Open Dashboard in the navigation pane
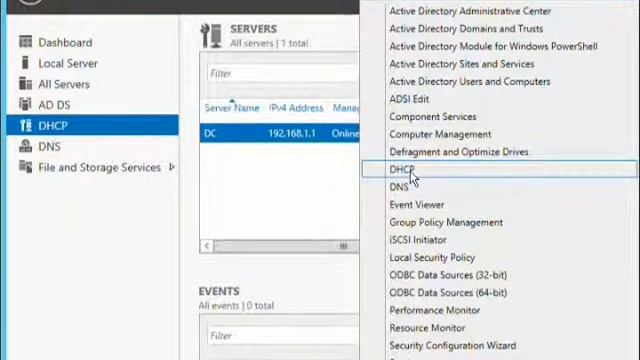Screen dimensions: 640x360 (x=65, y=42)
